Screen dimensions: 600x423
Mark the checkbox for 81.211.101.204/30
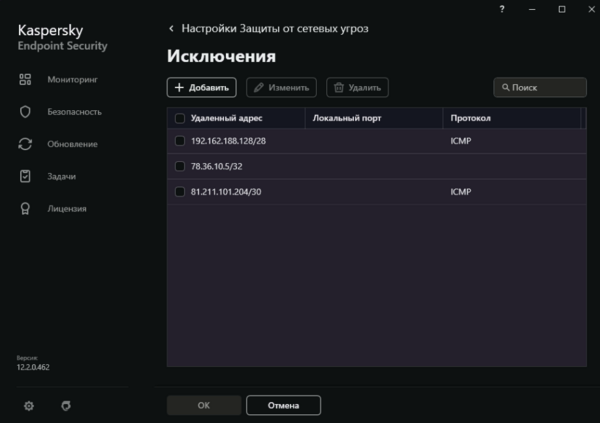click(180, 192)
